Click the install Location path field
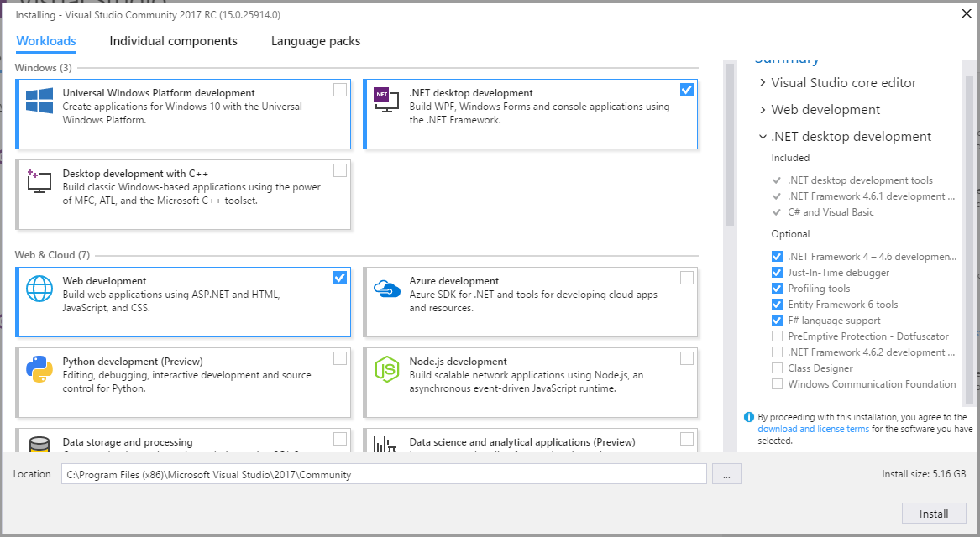Viewport: 980px width, 537px height. coord(384,474)
